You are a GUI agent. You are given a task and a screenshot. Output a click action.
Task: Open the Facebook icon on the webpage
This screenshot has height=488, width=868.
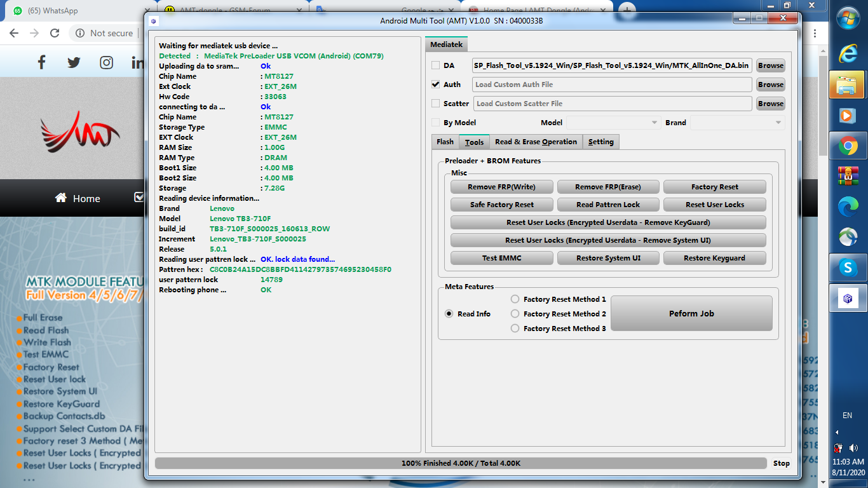pyautogui.click(x=42, y=62)
